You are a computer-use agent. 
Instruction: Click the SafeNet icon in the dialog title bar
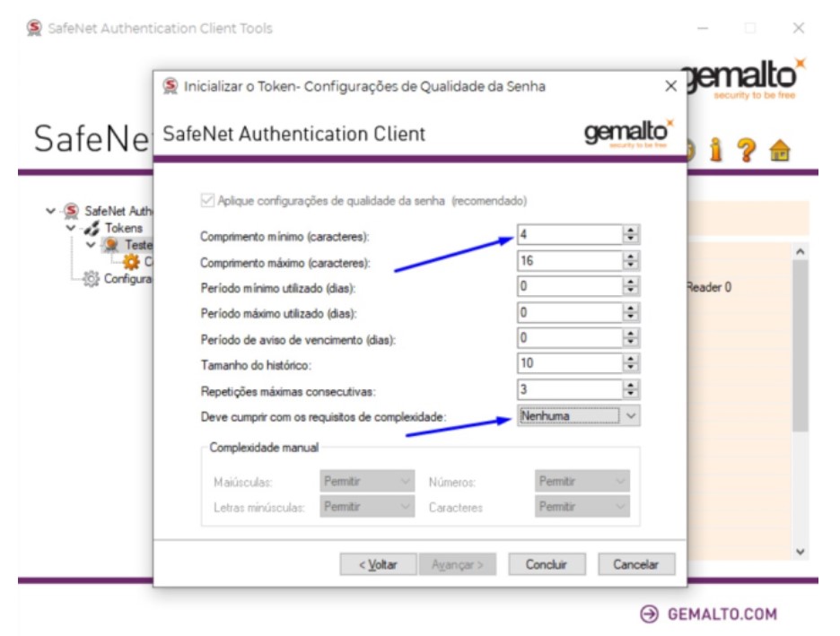[171, 86]
